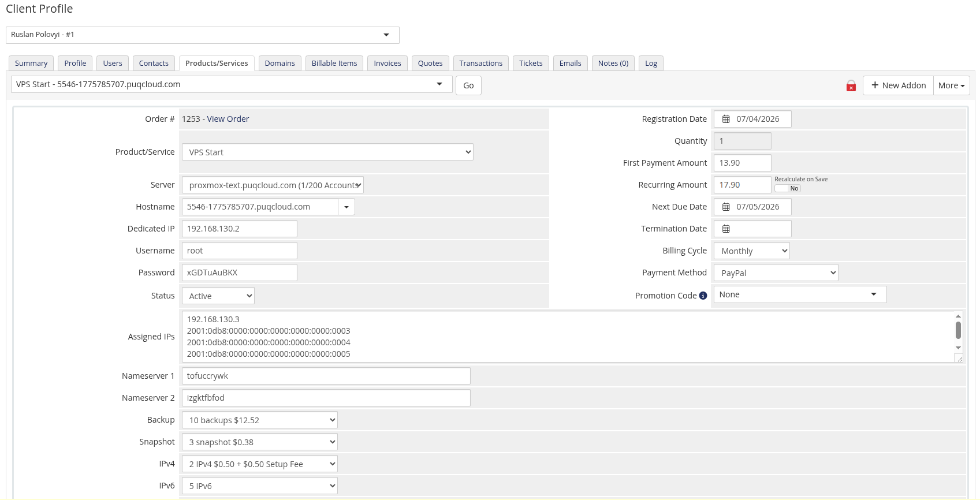
Task: Click the Hostname dropdown caret button
Action: coord(346,207)
